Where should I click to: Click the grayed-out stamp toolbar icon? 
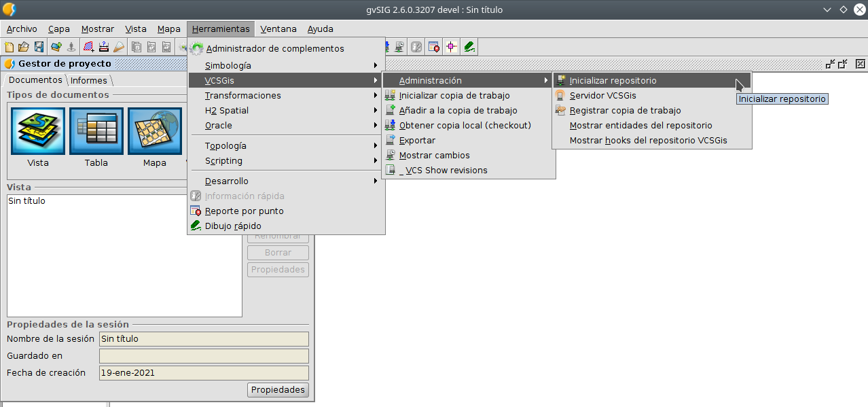pyautogui.click(x=71, y=47)
